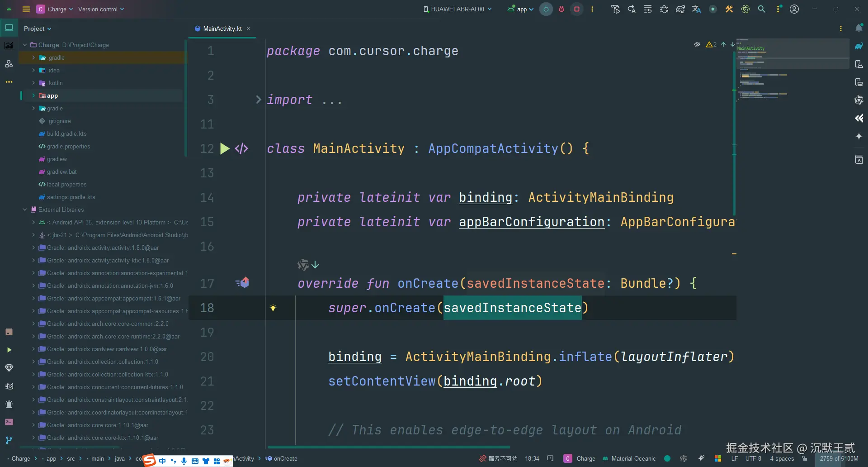Click the code minimap preview
This screenshot has width=868, height=467.
[x=792, y=70]
